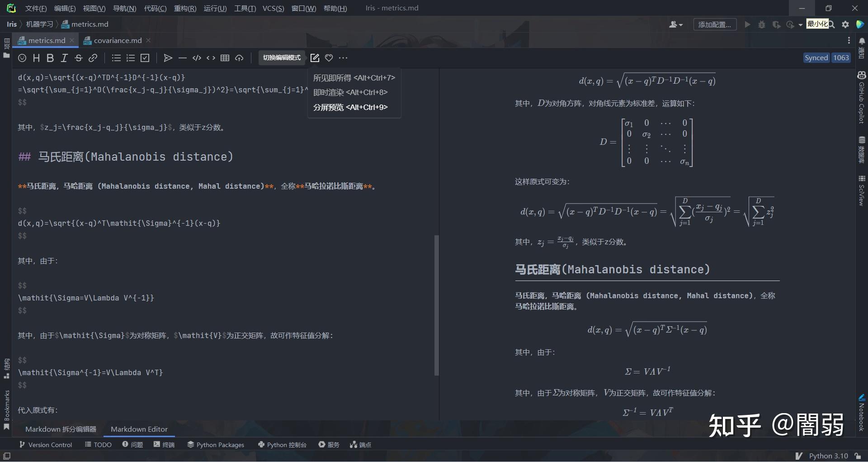Insert a task list checkbox item
The image size is (868, 462).
point(145,58)
